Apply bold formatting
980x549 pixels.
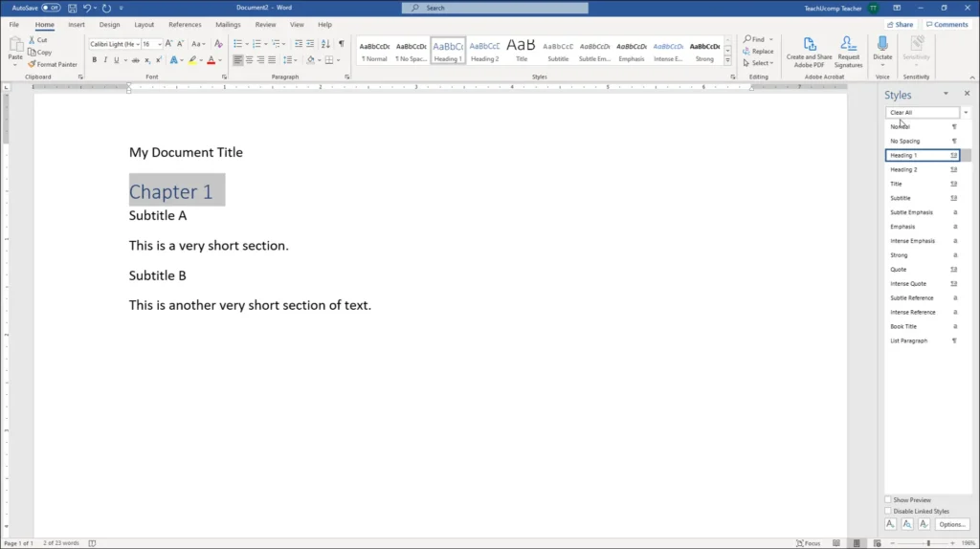95,60
